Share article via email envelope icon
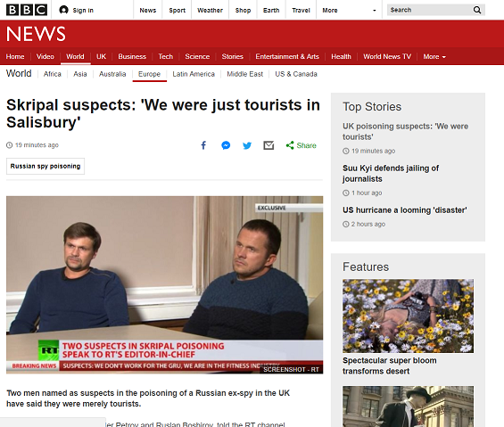 pos(269,145)
